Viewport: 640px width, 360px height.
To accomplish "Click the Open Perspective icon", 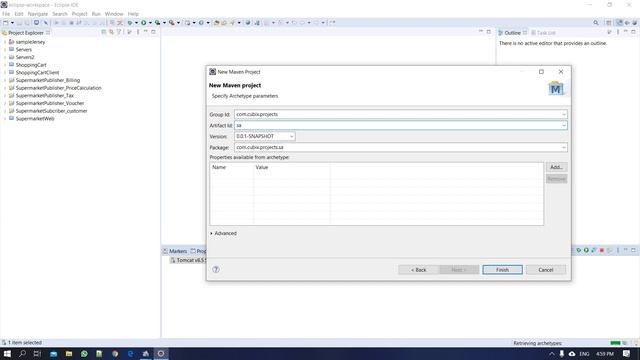I will [609, 23].
